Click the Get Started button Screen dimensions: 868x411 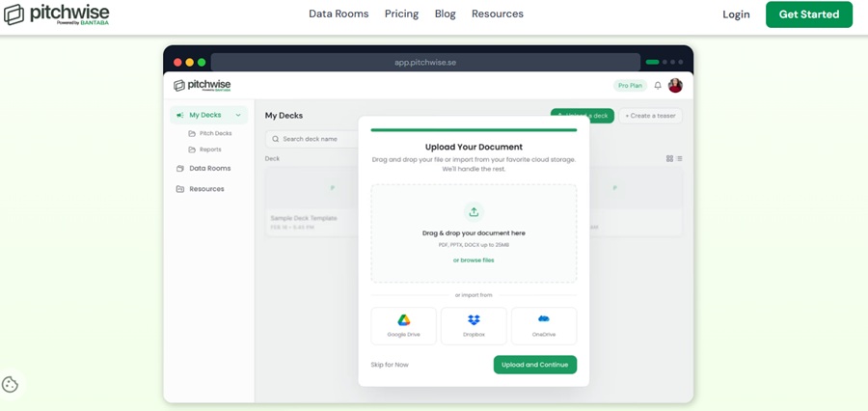[x=809, y=14]
